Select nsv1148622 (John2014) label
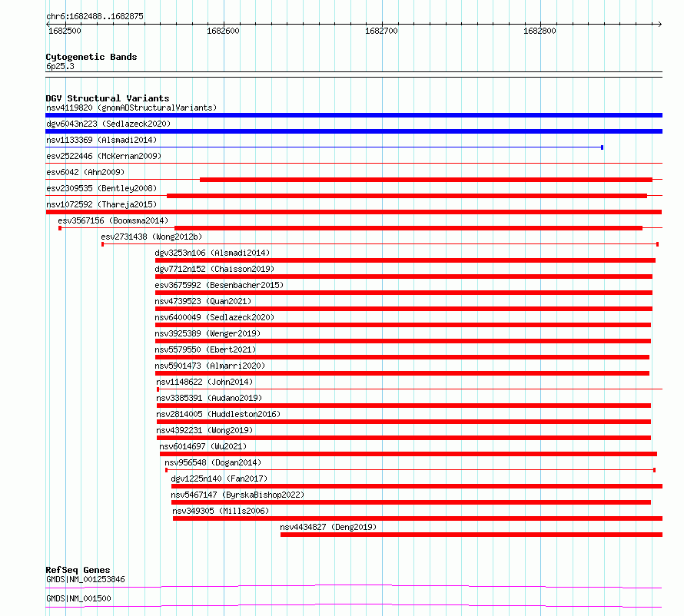The height and width of the screenshot is (616, 684). [x=204, y=382]
